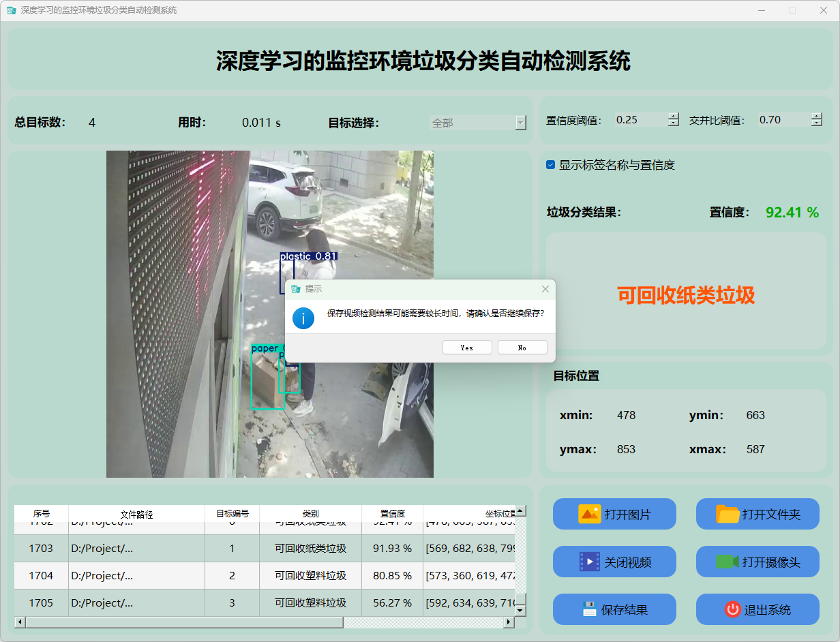
Task: Click the floppy disk save results icon
Action: 589,609
